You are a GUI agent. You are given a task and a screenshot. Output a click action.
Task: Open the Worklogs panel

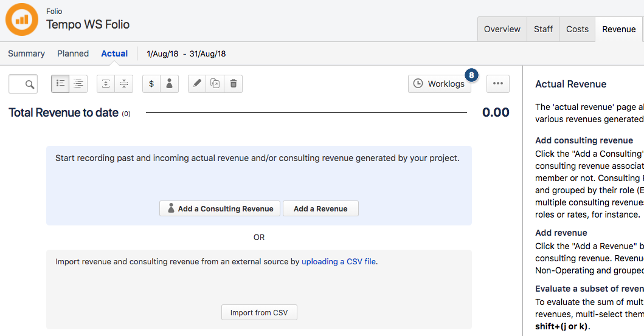coord(439,84)
